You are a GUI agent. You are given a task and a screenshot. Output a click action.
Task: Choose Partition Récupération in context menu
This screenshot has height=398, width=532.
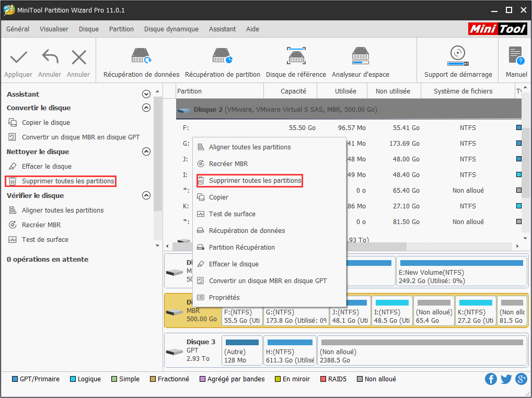click(269, 248)
